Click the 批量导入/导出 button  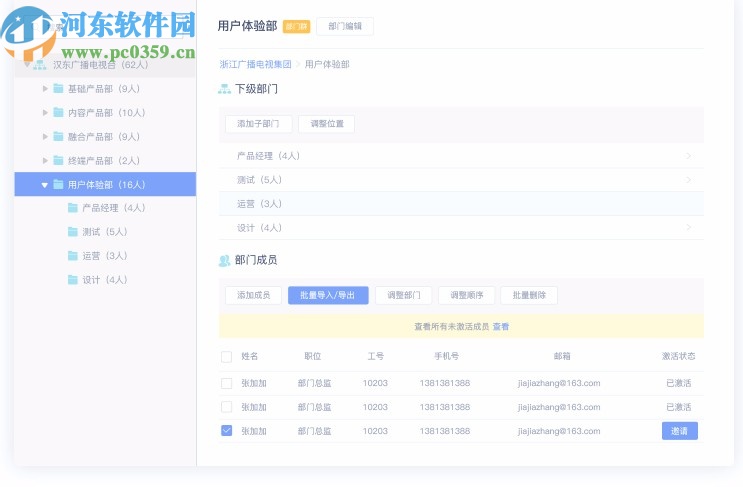(328, 295)
